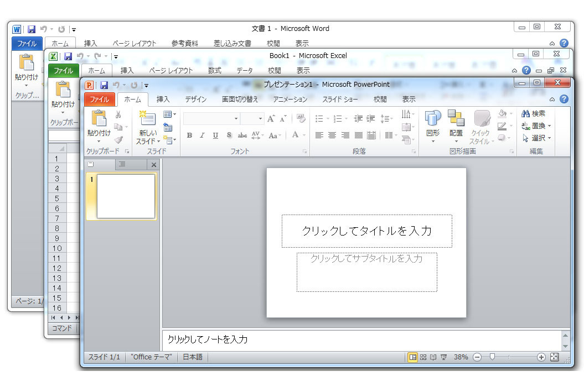This screenshot has width=584, height=392.
Task: Open the フォント dialog launcher
Action: click(x=304, y=151)
